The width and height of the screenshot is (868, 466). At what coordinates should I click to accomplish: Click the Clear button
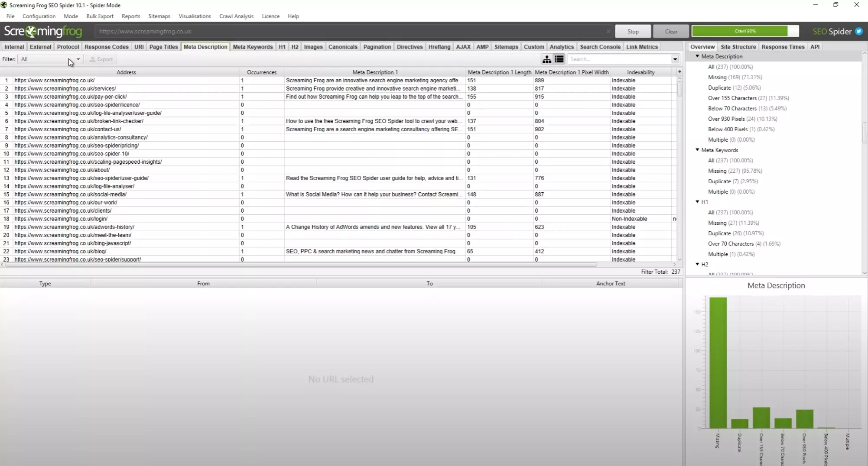tap(671, 31)
